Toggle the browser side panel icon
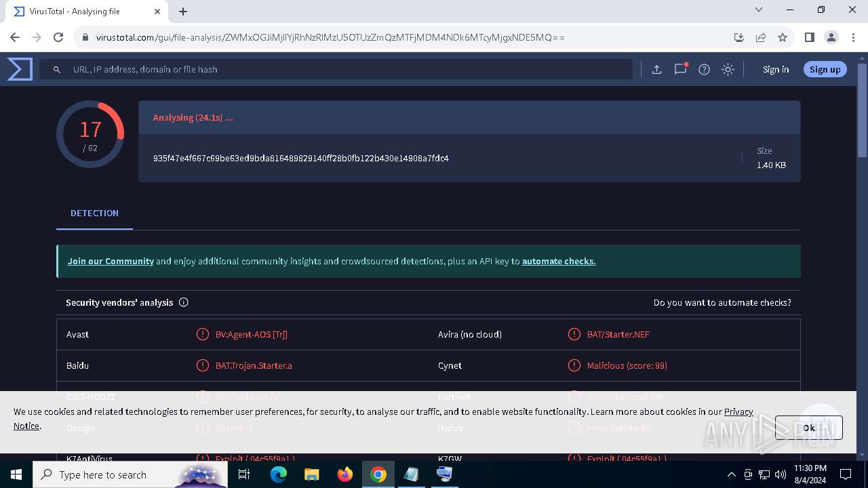The image size is (868, 488). [x=809, y=37]
